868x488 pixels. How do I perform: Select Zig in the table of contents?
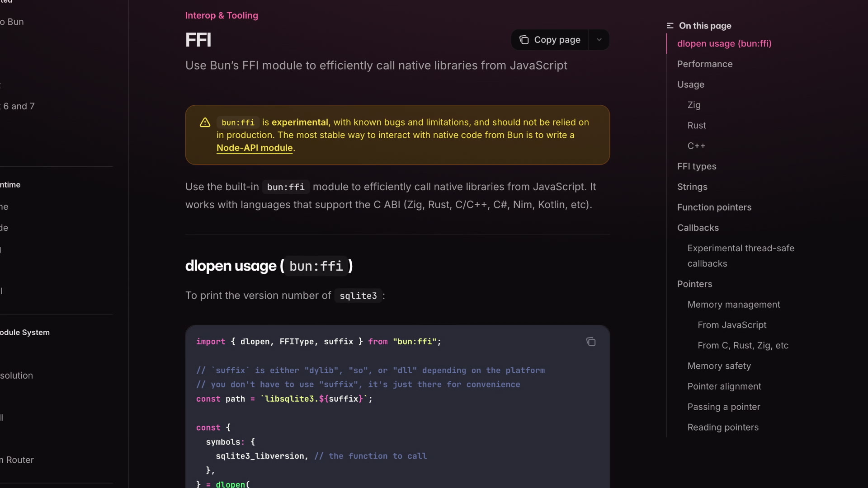694,105
